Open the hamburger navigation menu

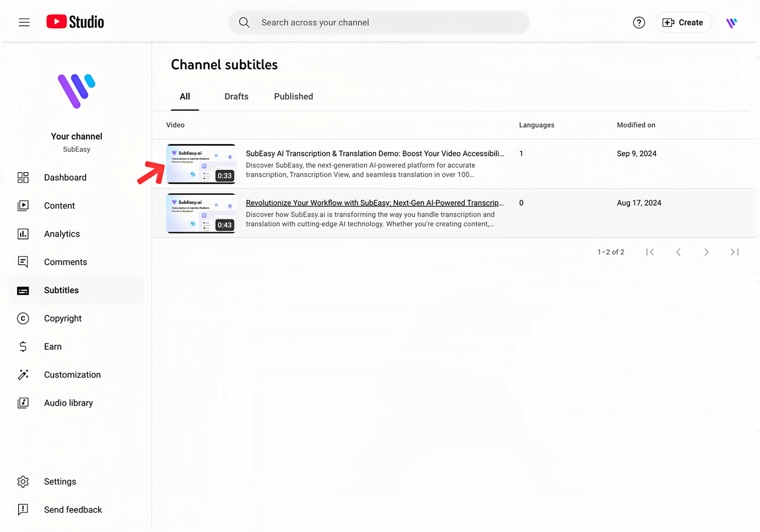[x=24, y=22]
